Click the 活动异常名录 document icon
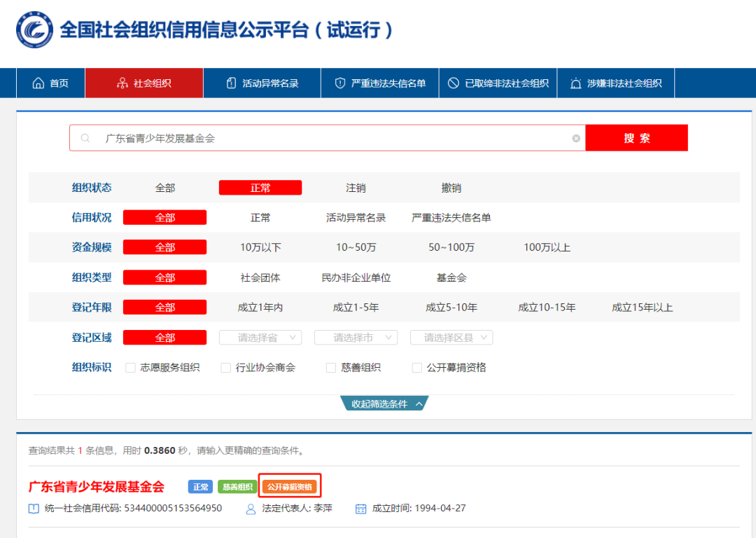The width and height of the screenshot is (756, 538). pyautogui.click(x=232, y=83)
